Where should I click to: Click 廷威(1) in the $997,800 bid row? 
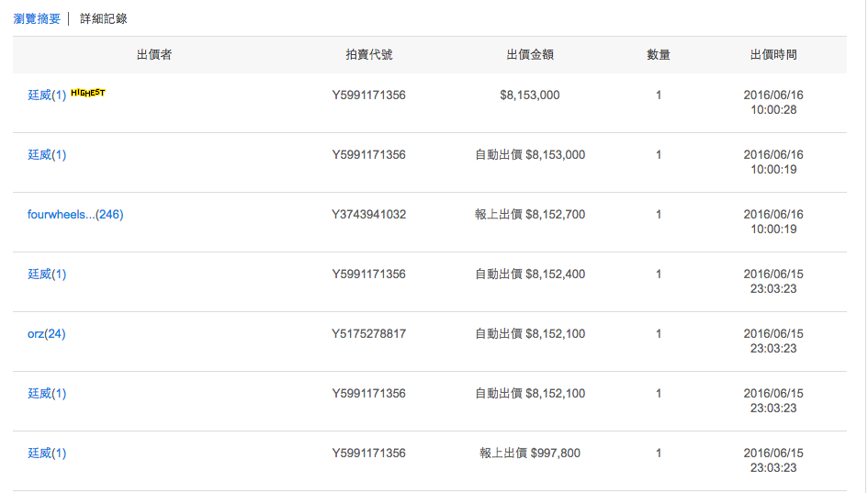[47, 454]
